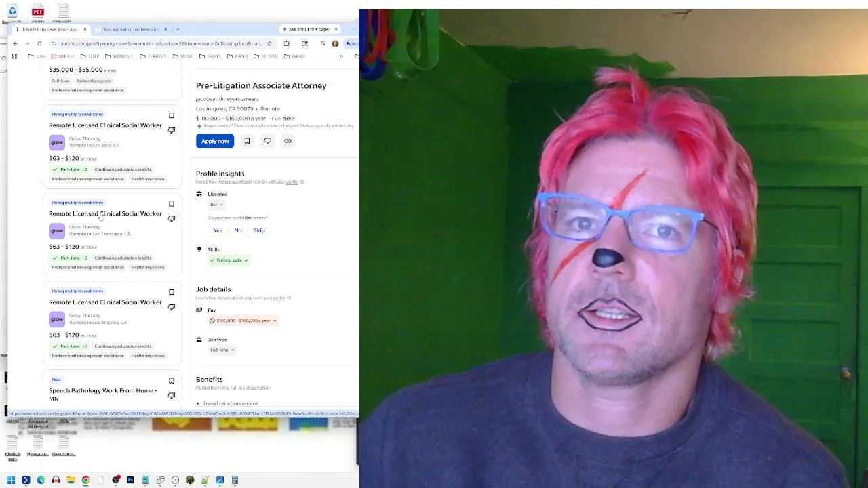868x488 pixels.
Task: Click the $35,000 - $55,000 a year salary text
Action: pyautogui.click(x=83, y=70)
